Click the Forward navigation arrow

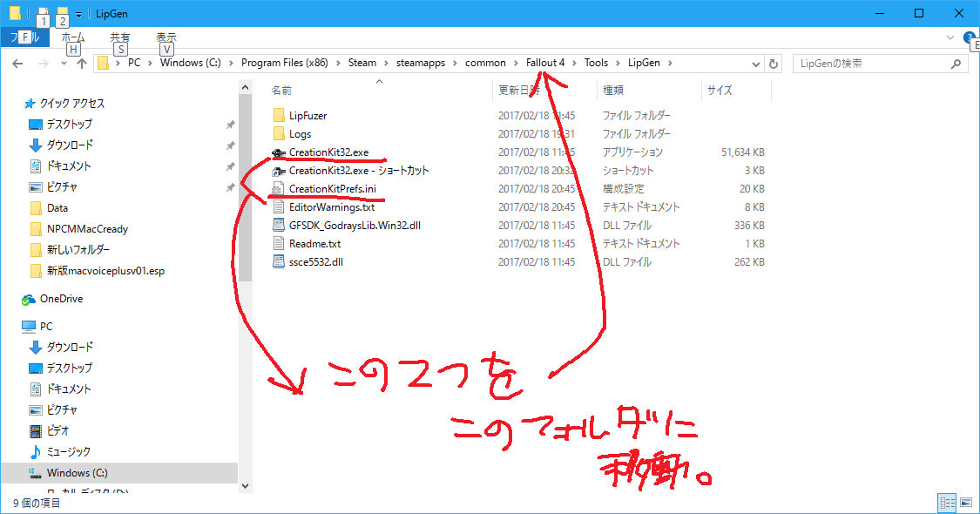tap(44, 63)
